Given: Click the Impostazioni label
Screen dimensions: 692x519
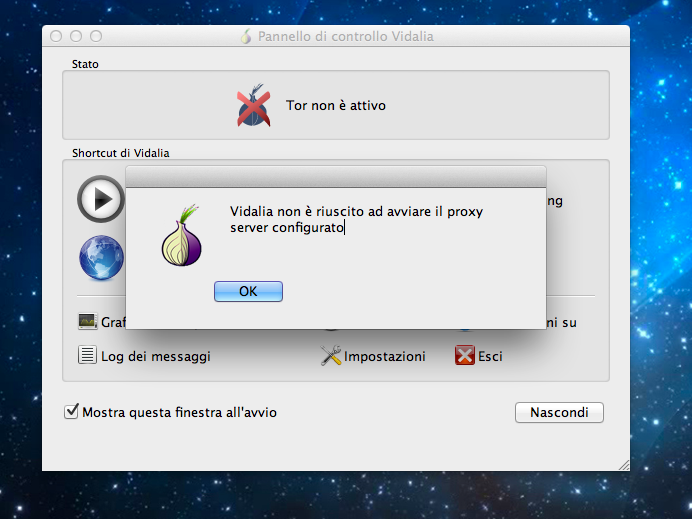Looking at the screenshot, I should point(385,356).
